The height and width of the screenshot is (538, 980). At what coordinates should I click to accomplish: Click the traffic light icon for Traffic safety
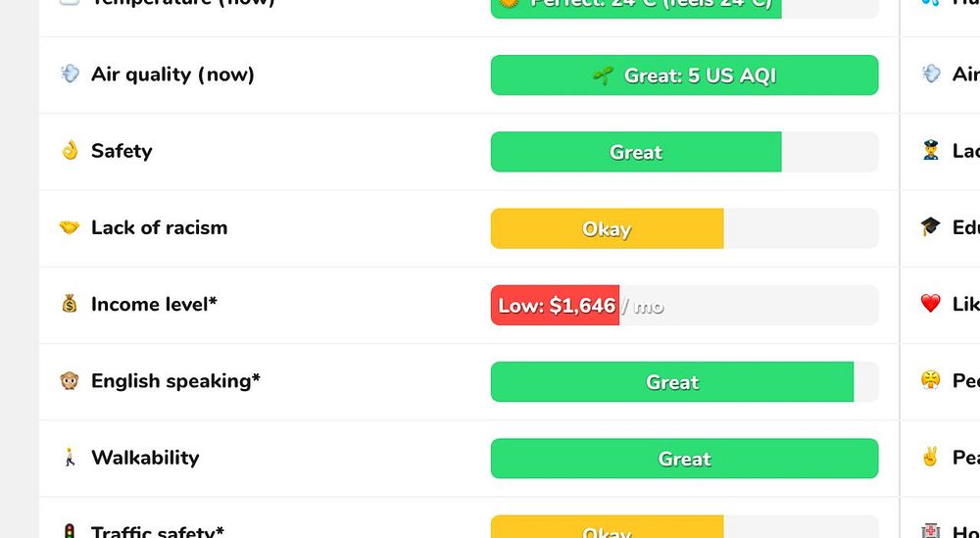[70, 532]
